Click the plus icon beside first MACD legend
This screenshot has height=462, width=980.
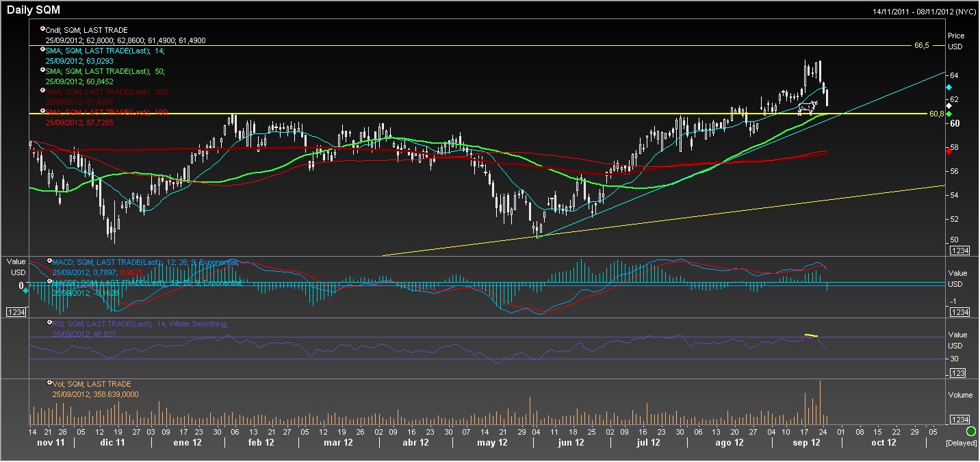[49, 261]
